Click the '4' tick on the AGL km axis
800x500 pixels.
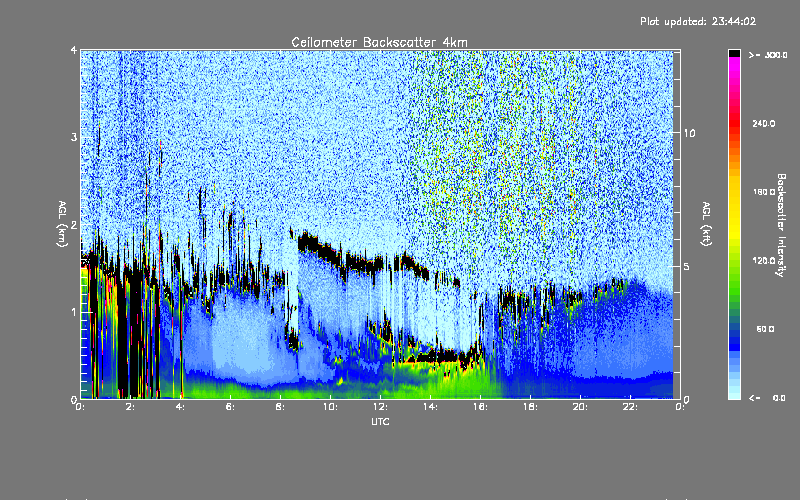[x=74, y=50]
